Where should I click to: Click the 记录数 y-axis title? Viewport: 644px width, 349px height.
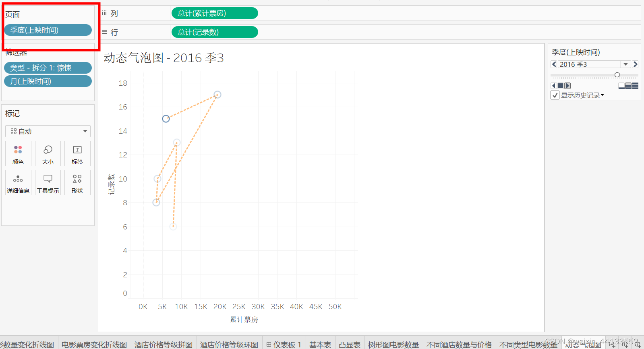click(x=112, y=184)
